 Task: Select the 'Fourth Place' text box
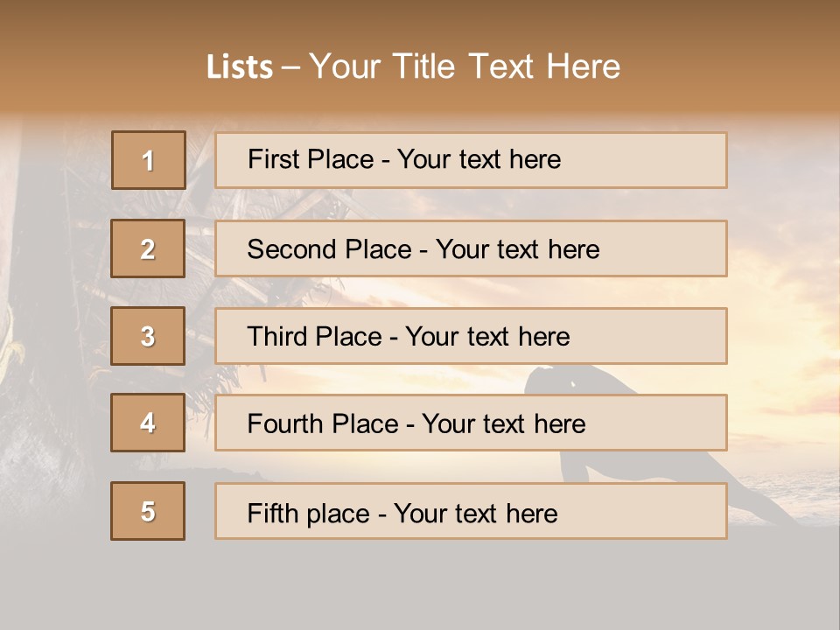tap(471, 423)
